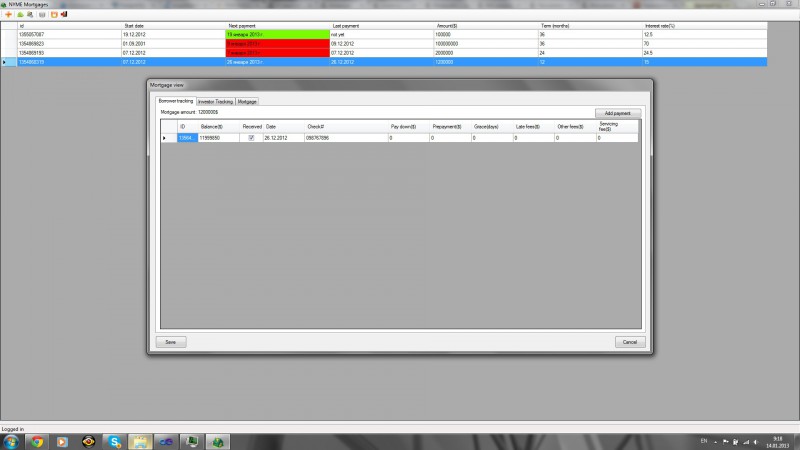The height and width of the screenshot is (450, 800).
Task: Click the orange calendar toolbar icon
Action: (x=54, y=14)
